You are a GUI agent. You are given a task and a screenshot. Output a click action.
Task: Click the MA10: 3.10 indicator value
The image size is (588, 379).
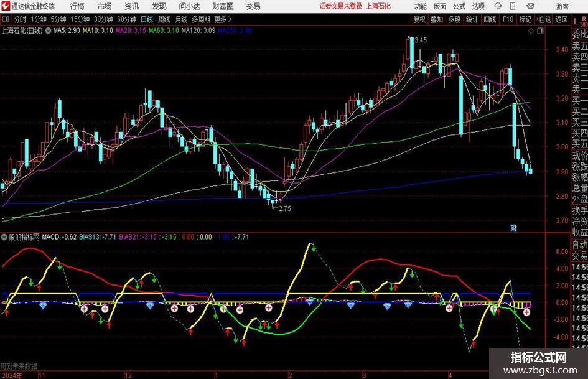click(x=98, y=30)
